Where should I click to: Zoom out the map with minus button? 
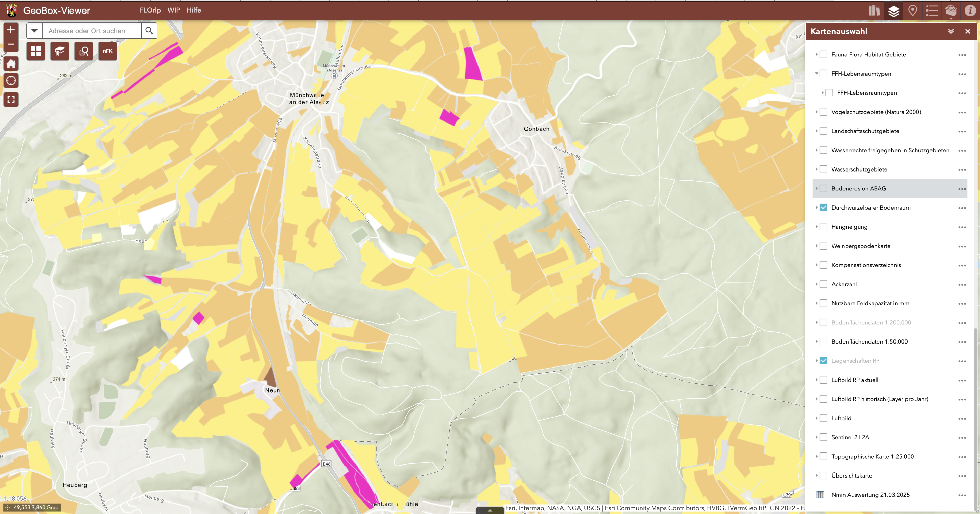click(x=11, y=44)
